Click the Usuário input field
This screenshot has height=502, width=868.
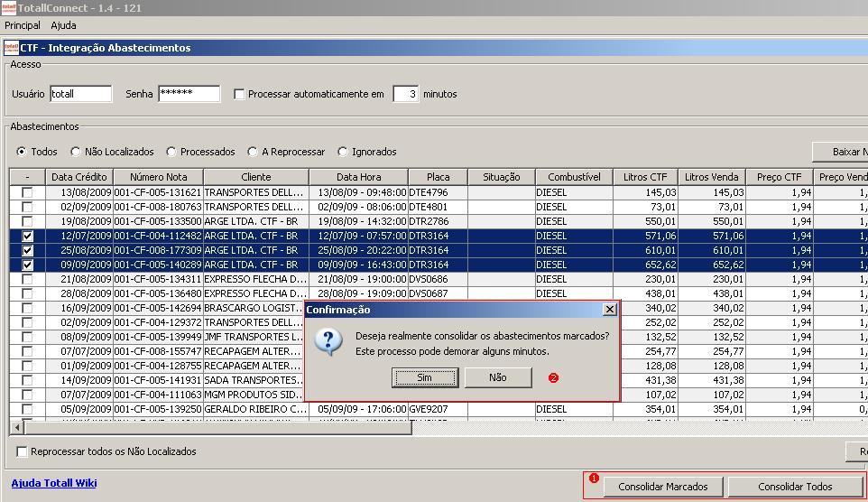81,94
